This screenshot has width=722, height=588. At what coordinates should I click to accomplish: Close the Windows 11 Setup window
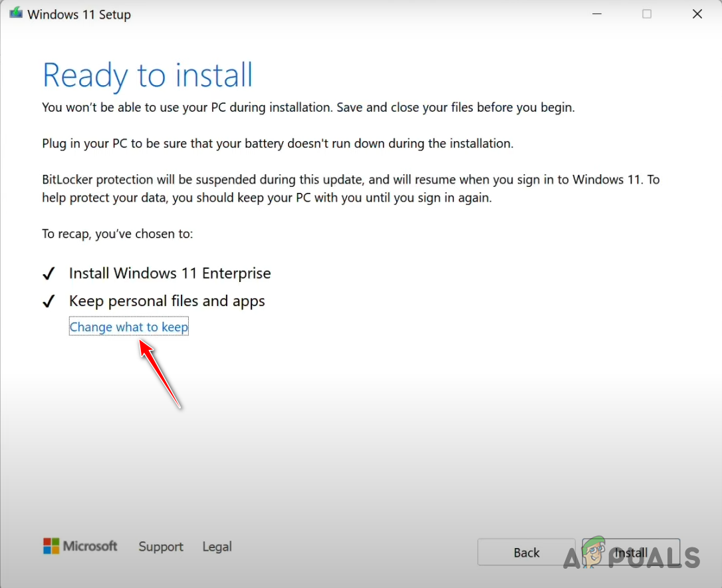(x=697, y=14)
